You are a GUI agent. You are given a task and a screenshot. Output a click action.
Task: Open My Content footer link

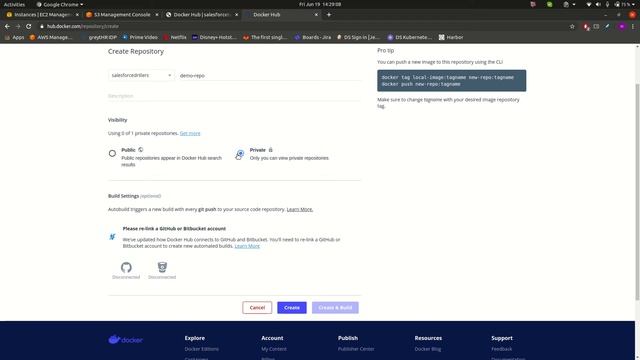274,349
